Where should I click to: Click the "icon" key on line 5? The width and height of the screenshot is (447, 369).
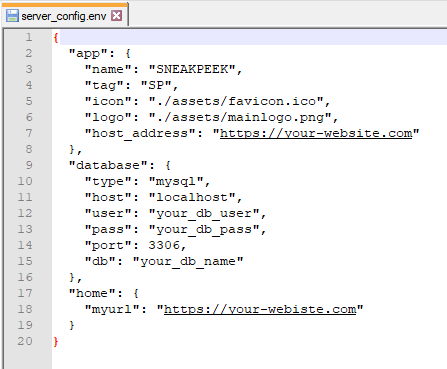coord(108,101)
